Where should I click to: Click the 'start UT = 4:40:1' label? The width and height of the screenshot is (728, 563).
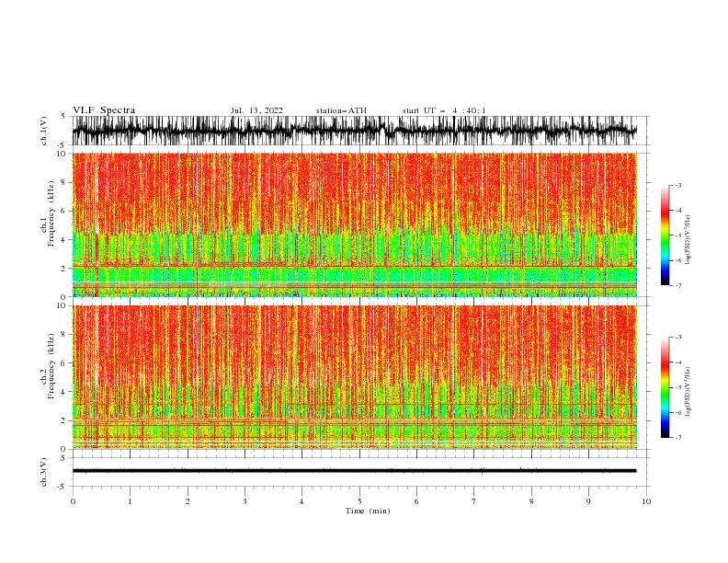click(444, 110)
